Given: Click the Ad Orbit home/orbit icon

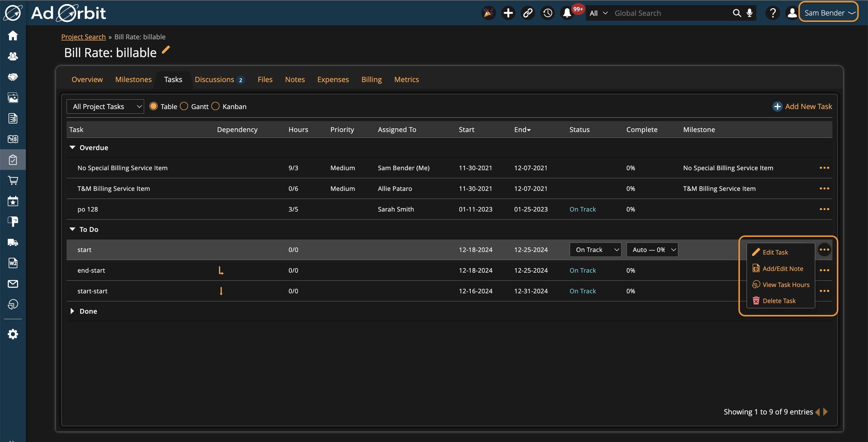Looking at the screenshot, I should click(12, 12).
